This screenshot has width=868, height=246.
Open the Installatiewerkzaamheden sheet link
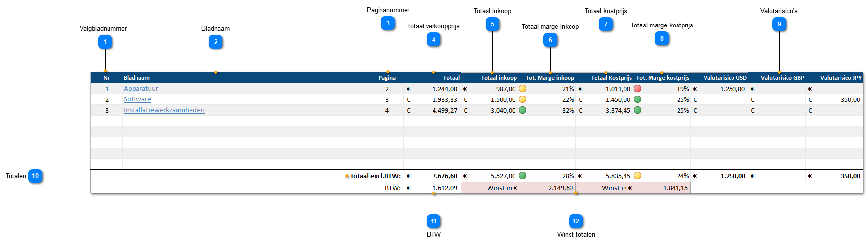[164, 110]
